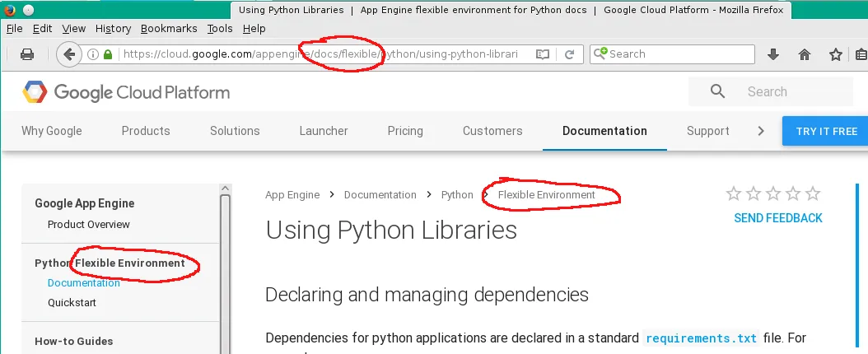Rate the page three stars
The image size is (868, 354).
[x=773, y=194]
